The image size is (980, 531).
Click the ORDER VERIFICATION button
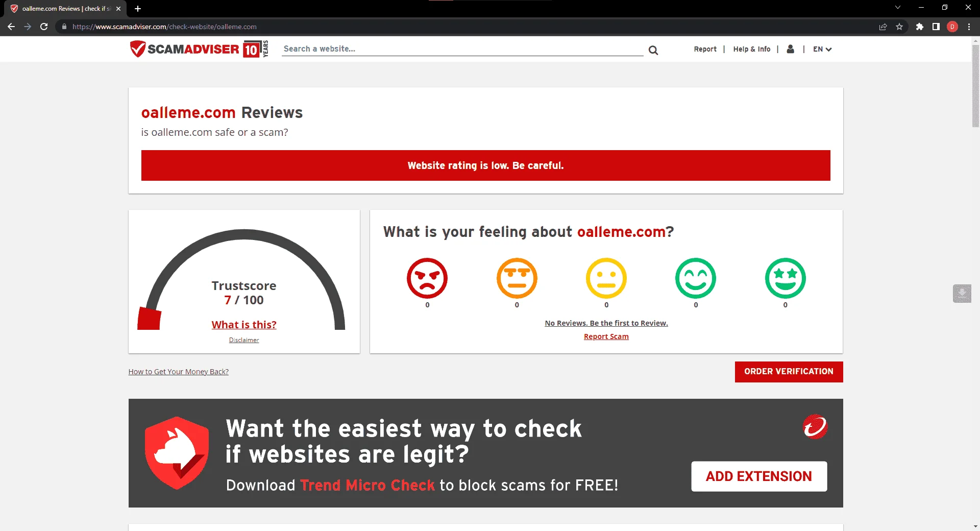point(789,372)
